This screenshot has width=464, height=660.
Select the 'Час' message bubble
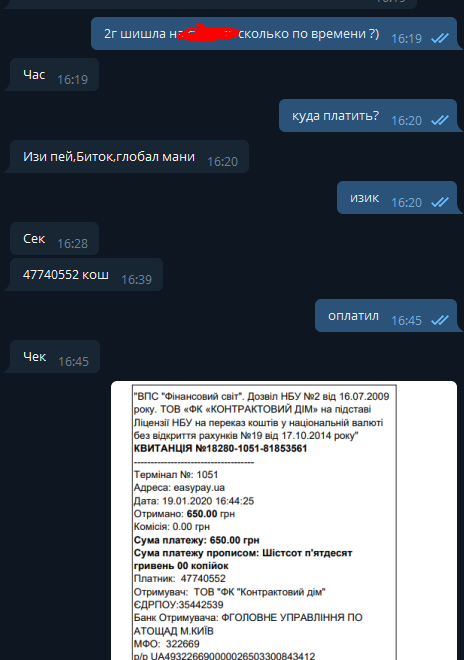pos(54,75)
